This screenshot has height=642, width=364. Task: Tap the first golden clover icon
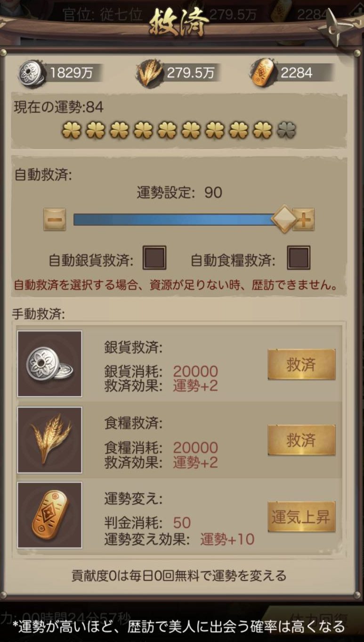pos(71,130)
